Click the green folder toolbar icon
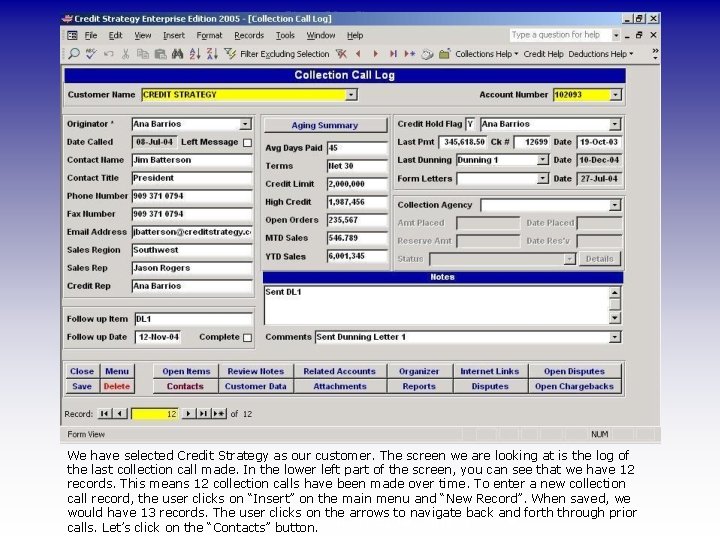The image size is (720, 540). click(444, 54)
